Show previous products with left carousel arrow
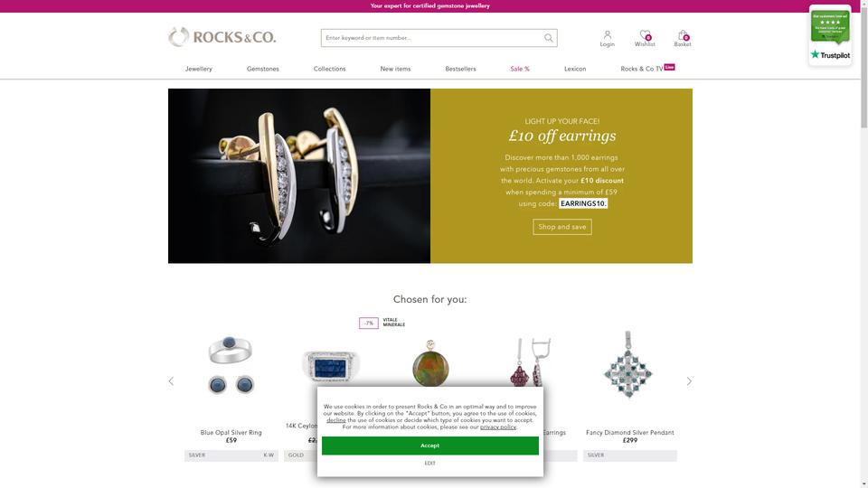Viewport: 868px width, 488px height. (x=171, y=381)
